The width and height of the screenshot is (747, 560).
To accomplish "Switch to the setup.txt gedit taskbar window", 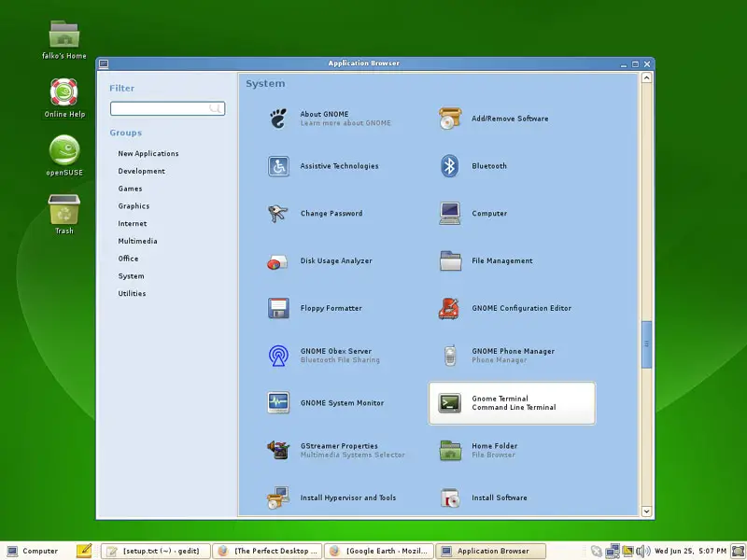I will 156,551.
